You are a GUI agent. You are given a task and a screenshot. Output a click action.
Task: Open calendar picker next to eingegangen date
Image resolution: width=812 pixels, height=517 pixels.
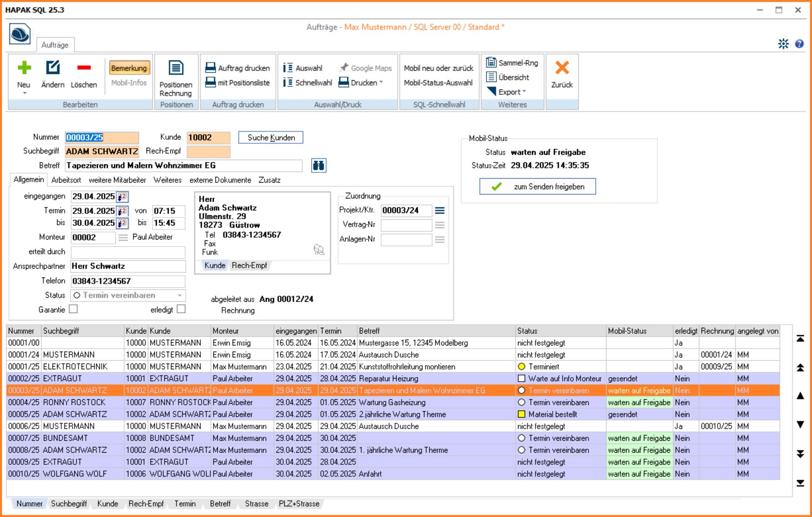coord(122,197)
